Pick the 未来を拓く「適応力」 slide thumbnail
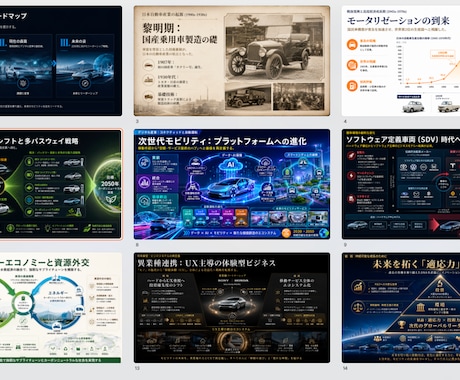This screenshot has height=380, width=460. pos(401,308)
